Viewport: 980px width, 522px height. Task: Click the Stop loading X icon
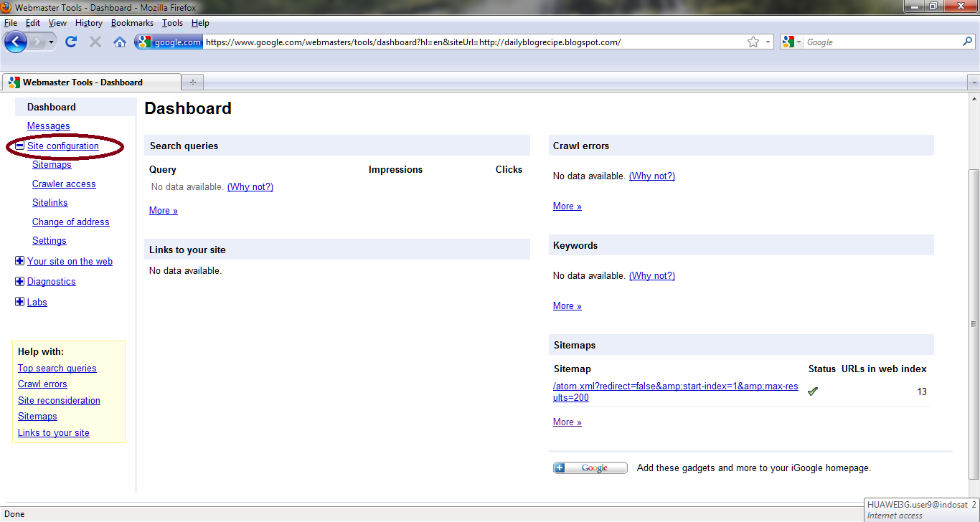[x=95, y=42]
